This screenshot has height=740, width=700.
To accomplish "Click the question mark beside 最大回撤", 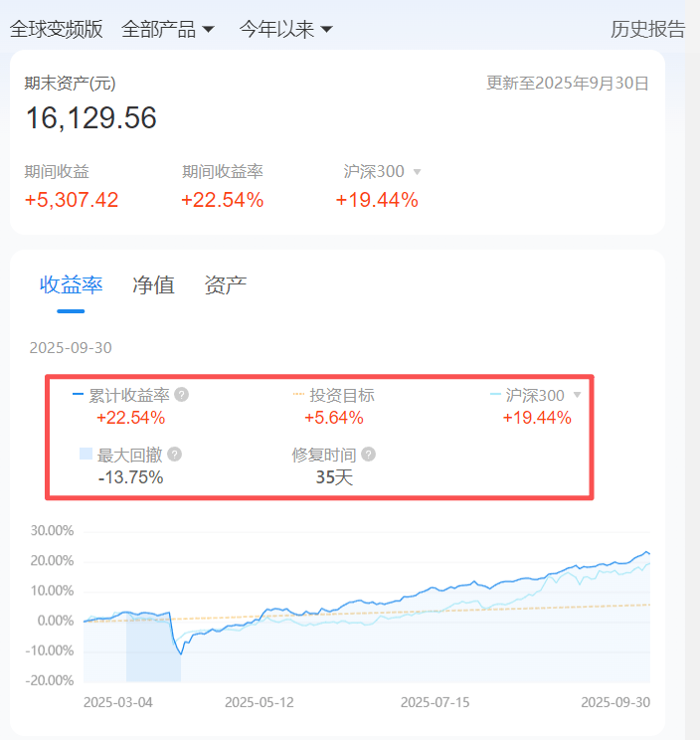I will coord(175,455).
